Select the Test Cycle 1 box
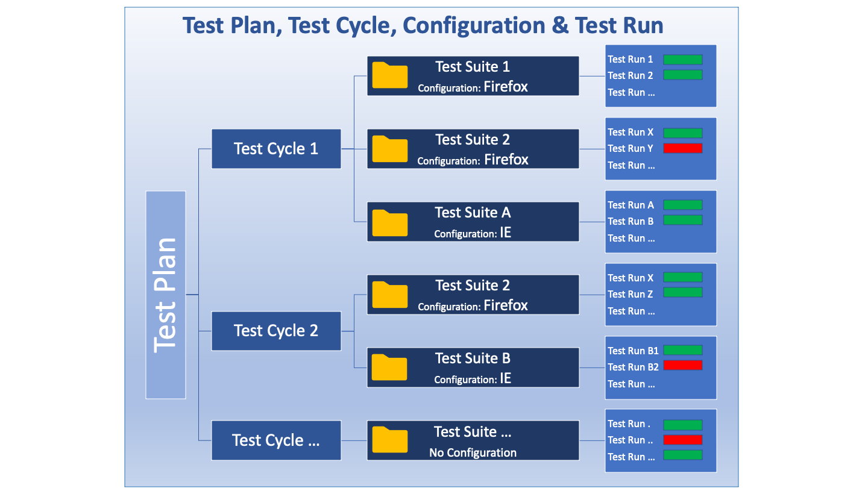The height and width of the screenshot is (488, 868). point(276,149)
